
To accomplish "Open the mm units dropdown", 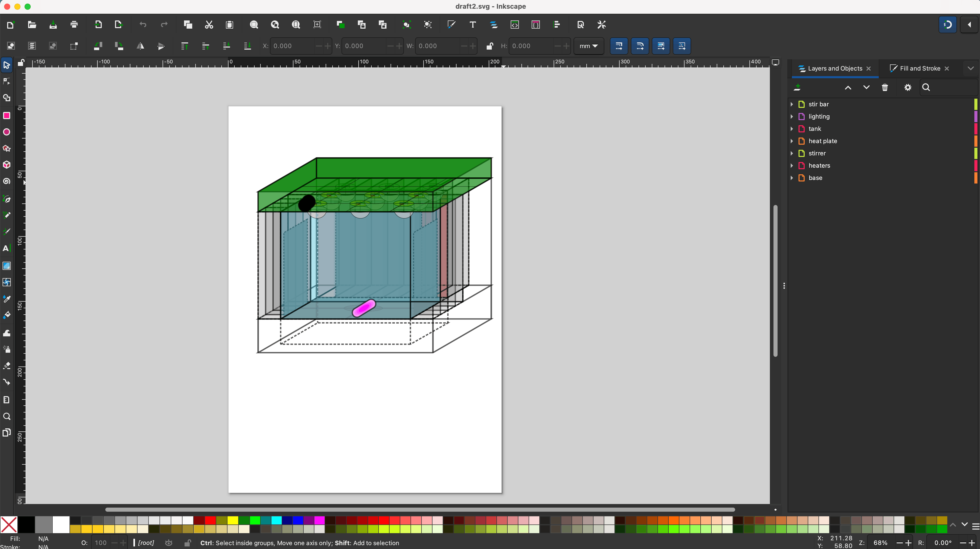I will pyautogui.click(x=588, y=46).
